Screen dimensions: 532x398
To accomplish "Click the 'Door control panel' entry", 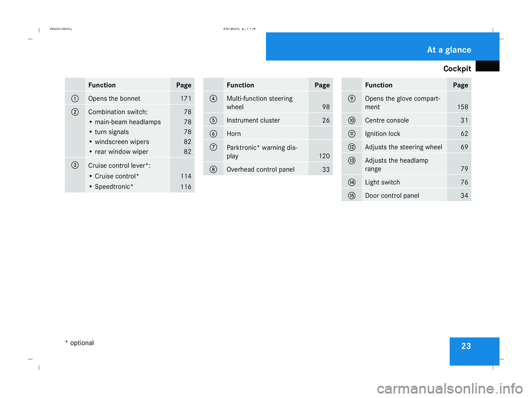I will point(392,196).
